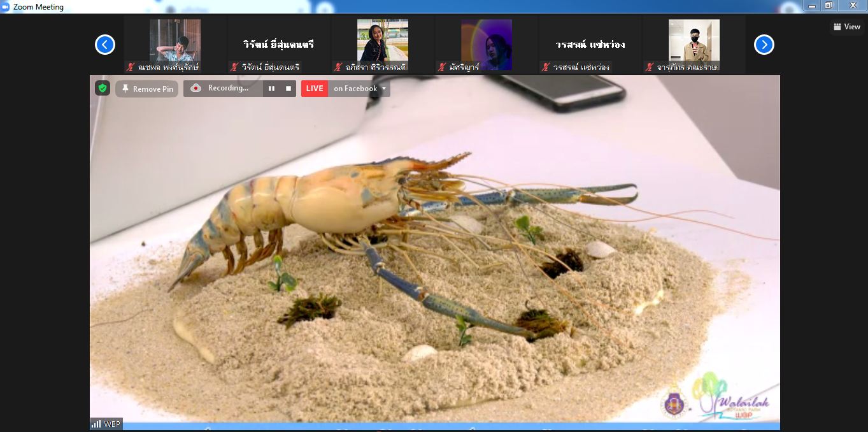
Task: Click the Recording... status text
Action: 228,88
